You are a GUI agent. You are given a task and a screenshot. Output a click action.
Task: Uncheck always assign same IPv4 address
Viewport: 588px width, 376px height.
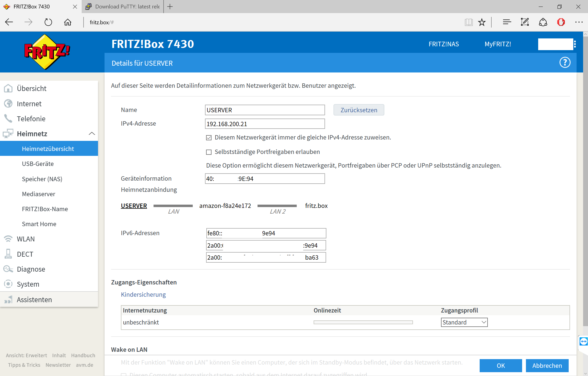(209, 138)
